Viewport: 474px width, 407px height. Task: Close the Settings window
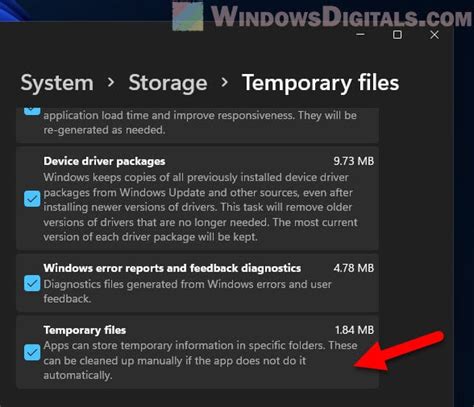pos(434,34)
